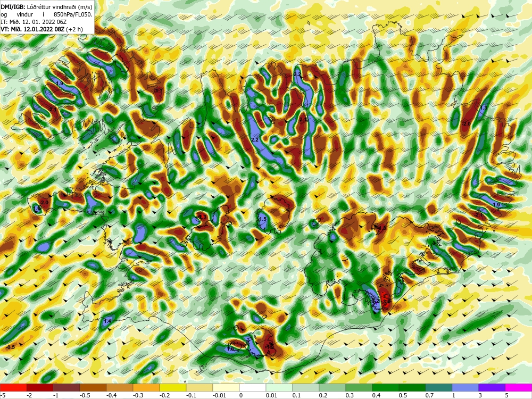Viewport: 532px width, 399px height.
Task: Select the maroon legend swatch starting at -1
Action: pos(66,388)
